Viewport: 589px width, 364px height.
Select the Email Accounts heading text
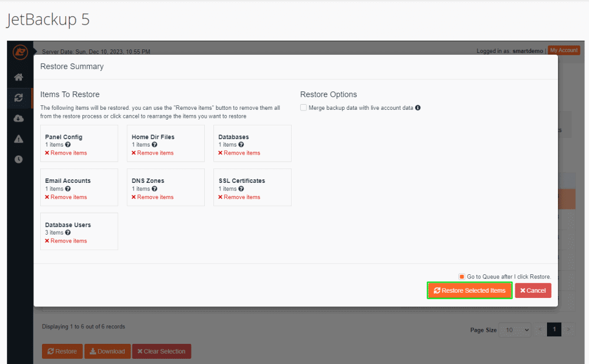(x=68, y=181)
